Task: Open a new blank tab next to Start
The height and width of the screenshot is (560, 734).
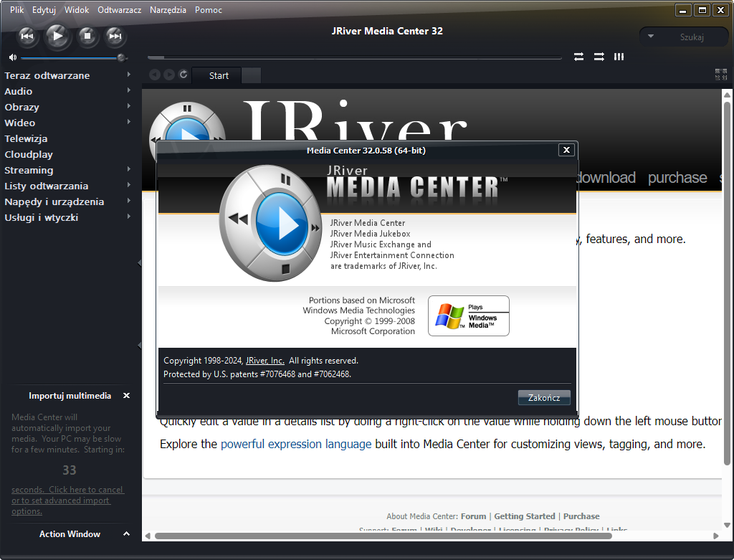Action: [x=252, y=75]
